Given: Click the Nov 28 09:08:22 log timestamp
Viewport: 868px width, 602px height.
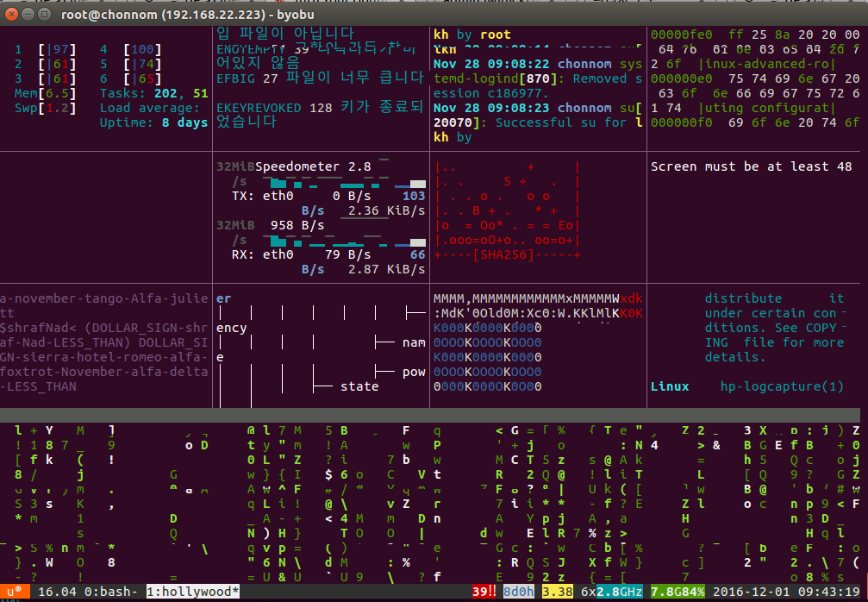Looking at the screenshot, I should pos(491,64).
